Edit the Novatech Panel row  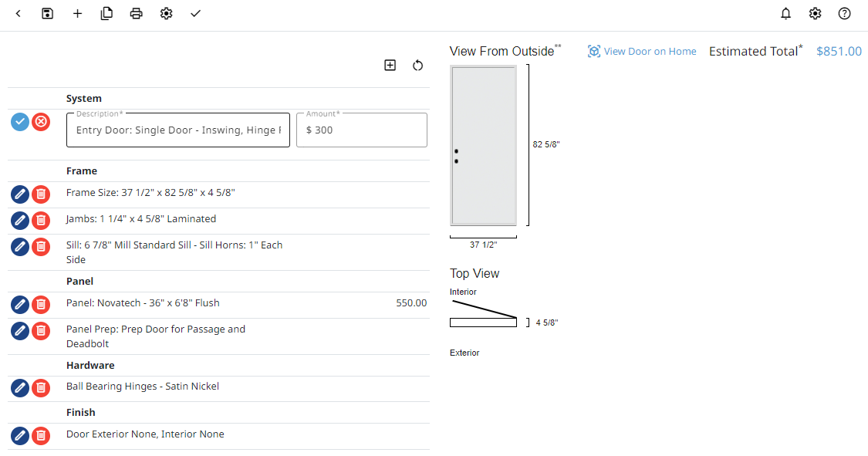[x=20, y=304]
